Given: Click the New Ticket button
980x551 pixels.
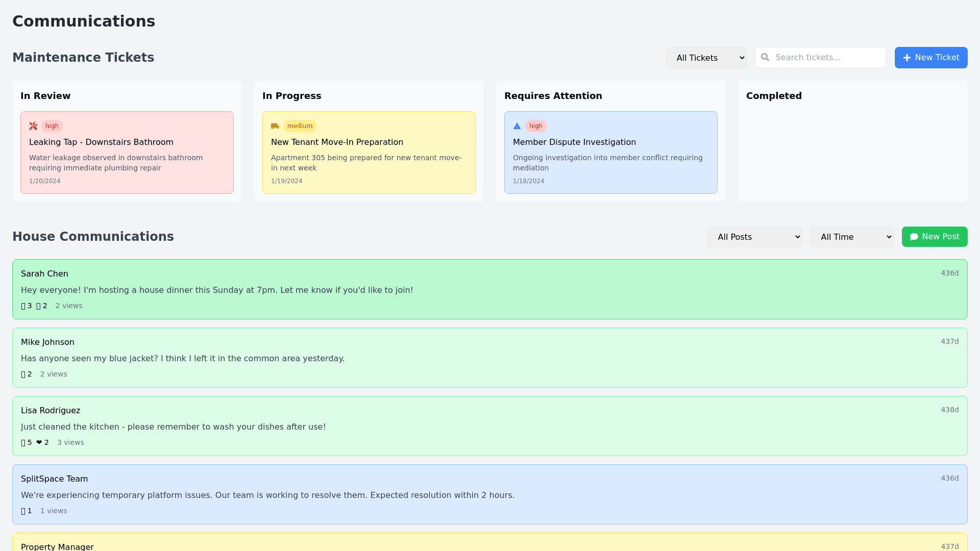Looking at the screenshot, I should pos(931,58).
